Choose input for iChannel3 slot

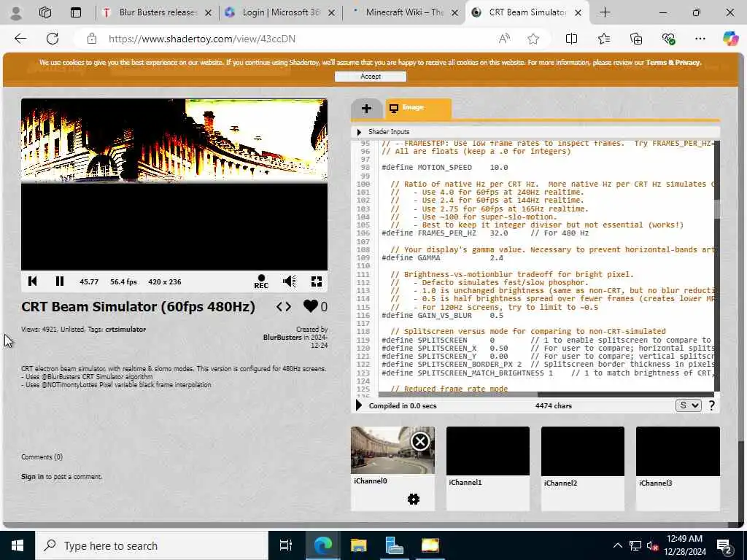pyautogui.click(x=678, y=451)
